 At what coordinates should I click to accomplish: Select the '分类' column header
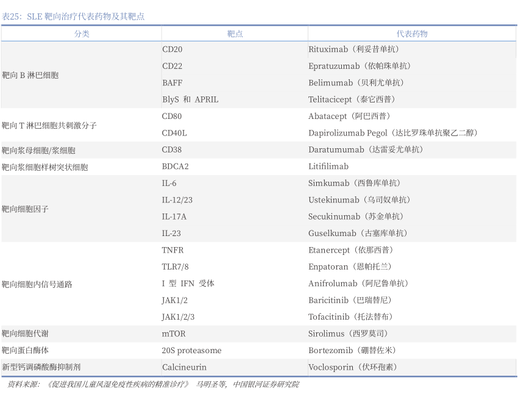(82, 34)
